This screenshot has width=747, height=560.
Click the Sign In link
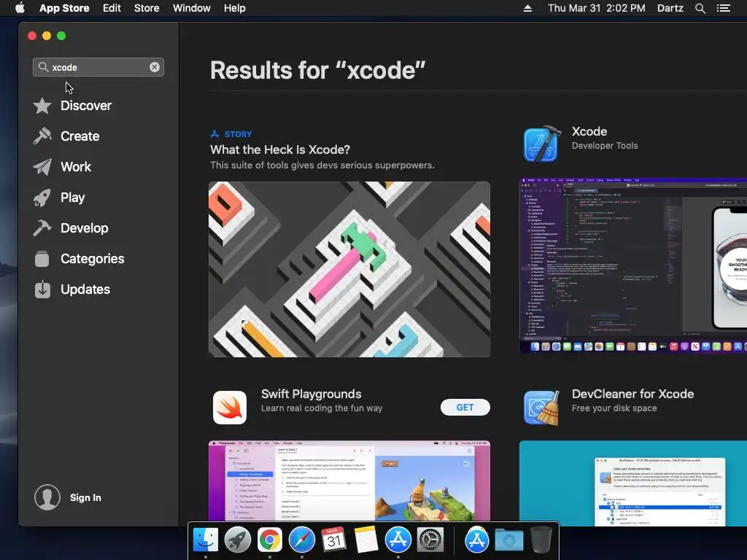tap(85, 497)
